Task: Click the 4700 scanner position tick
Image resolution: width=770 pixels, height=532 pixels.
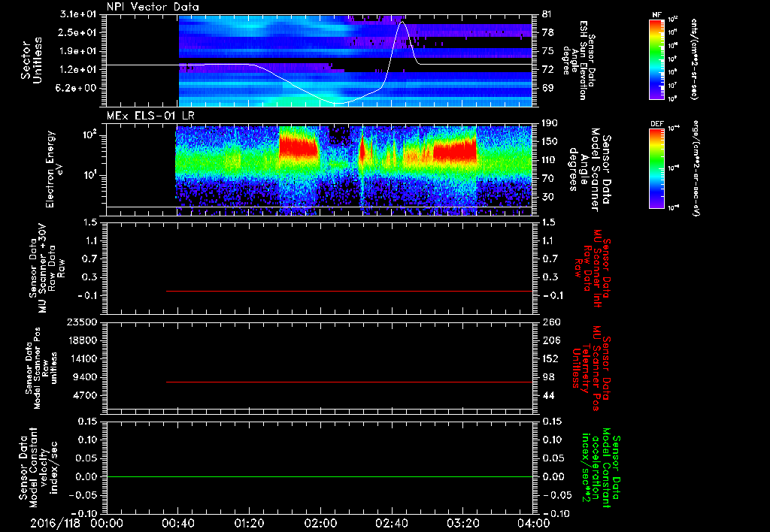Action: [84, 395]
